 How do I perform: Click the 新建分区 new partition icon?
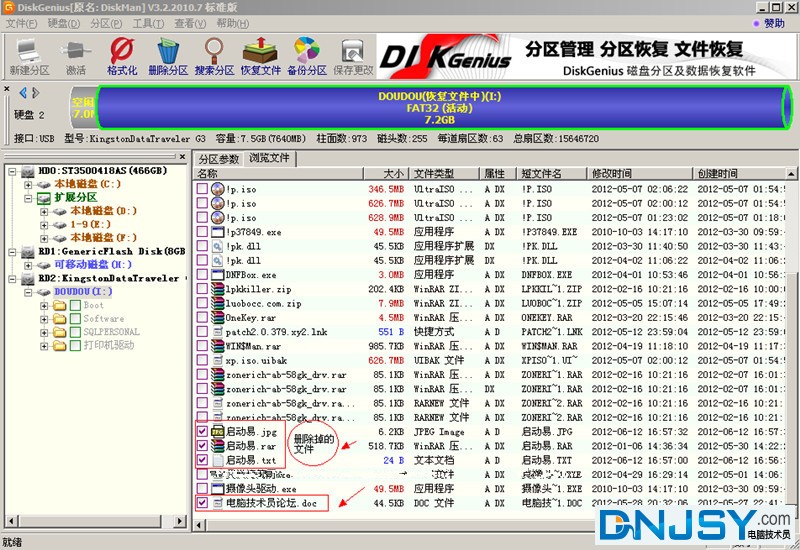[x=29, y=56]
